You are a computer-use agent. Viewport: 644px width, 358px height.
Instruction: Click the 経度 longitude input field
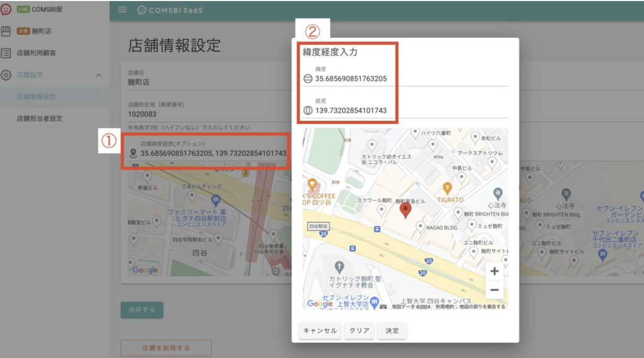(409, 111)
